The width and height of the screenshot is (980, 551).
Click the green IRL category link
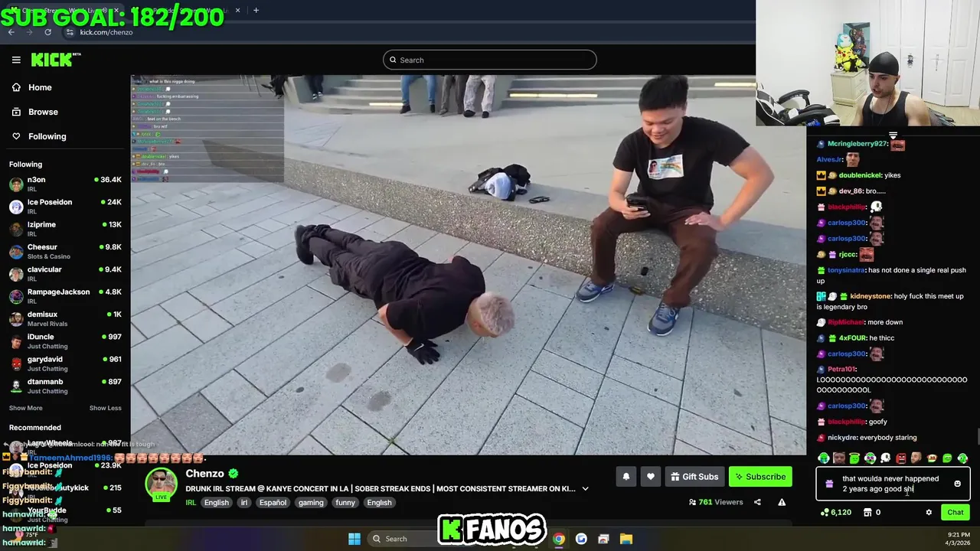pos(191,503)
